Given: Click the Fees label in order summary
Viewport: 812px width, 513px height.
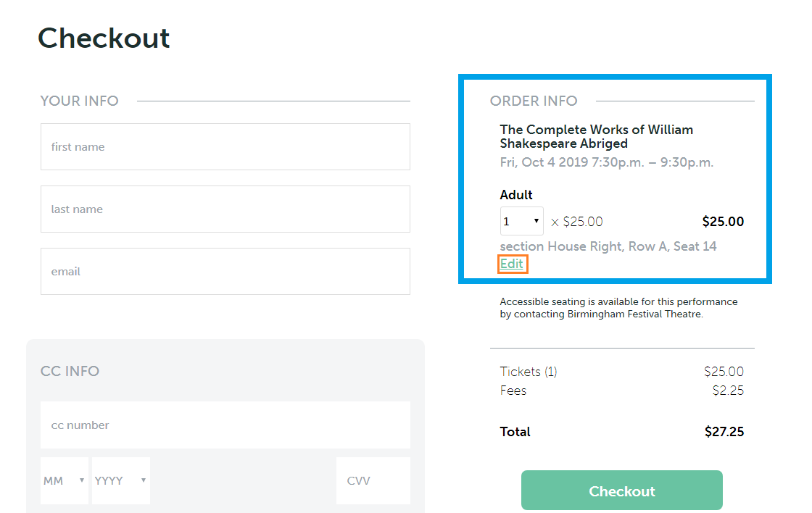Looking at the screenshot, I should [x=513, y=391].
